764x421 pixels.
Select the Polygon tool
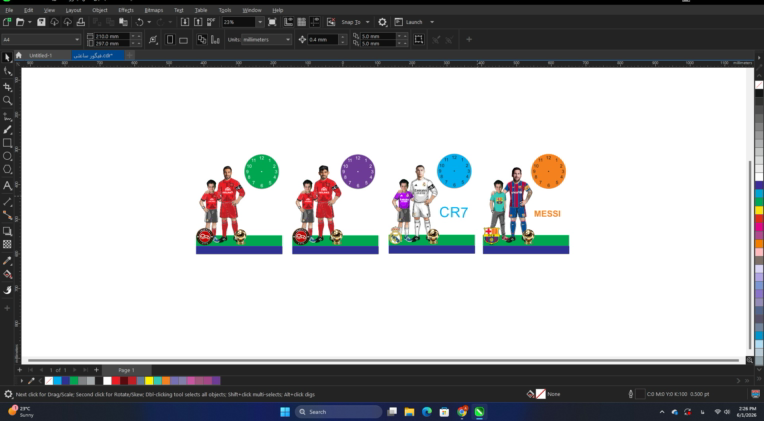click(x=7, y=170)
